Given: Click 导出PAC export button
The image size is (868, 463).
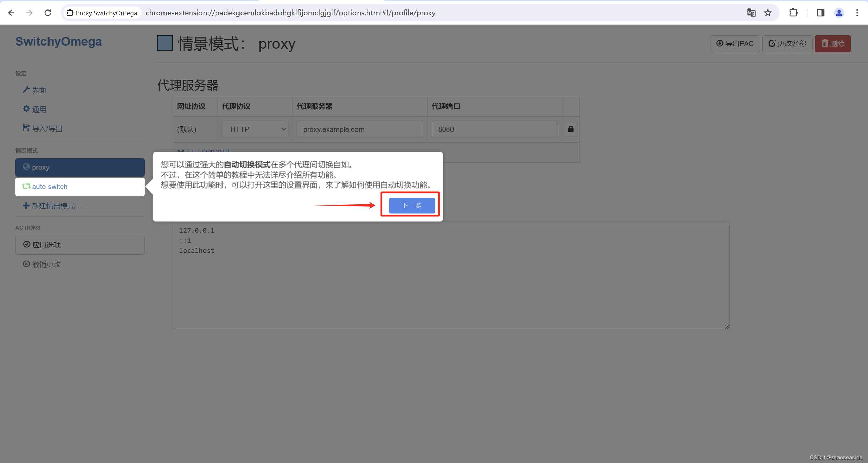Looking at the screenshot, I should tap(735, 44).
